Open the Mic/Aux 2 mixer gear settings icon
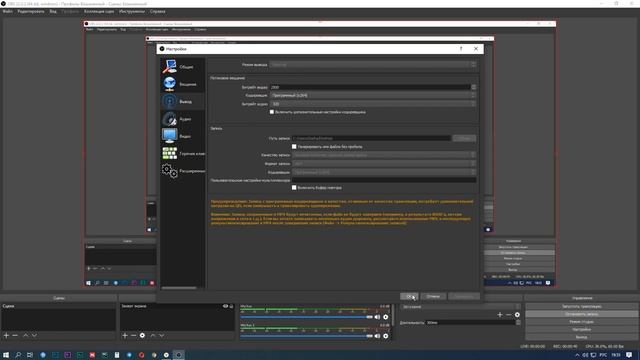The height and width of the screenshot is (360, 640). pos(386,336)
